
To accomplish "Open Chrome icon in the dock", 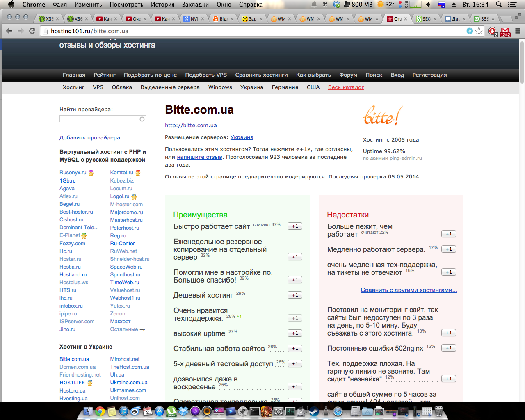I will [100, 411].
